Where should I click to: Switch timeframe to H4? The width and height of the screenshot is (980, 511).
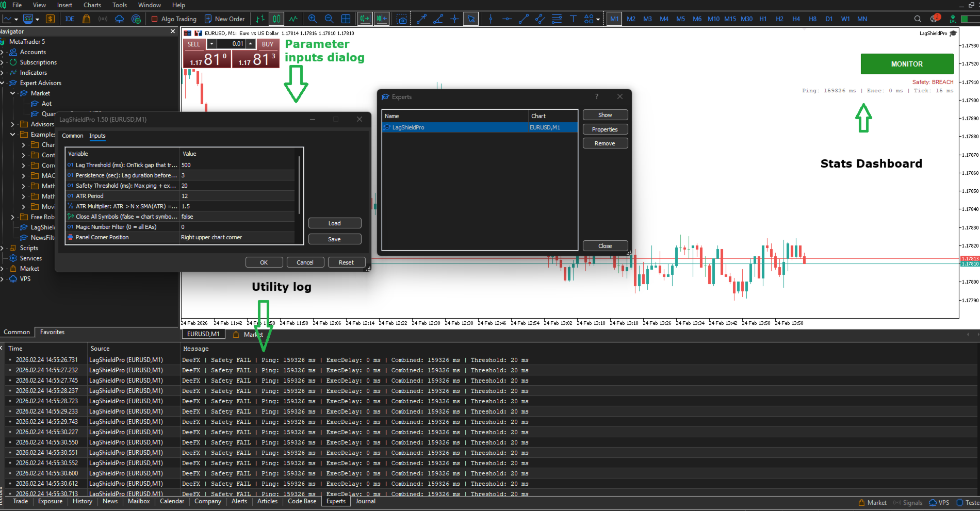pyautogui.click(x=796, y=19)
